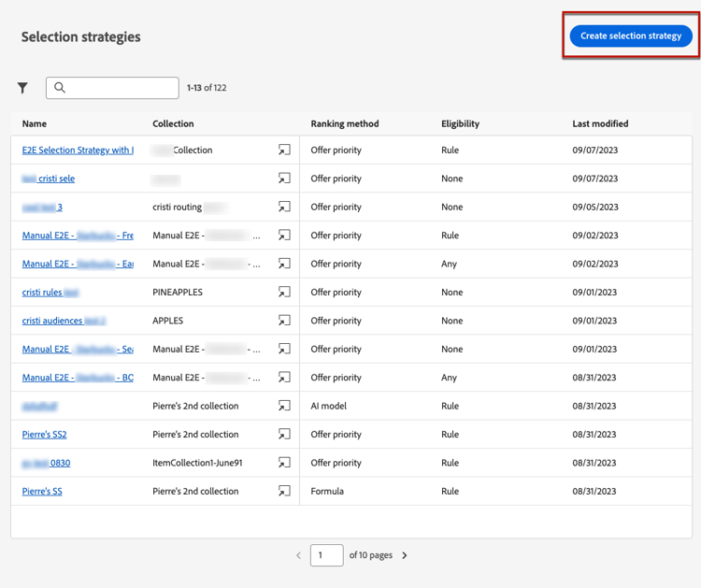Sort by Ranking method column header

345,123
